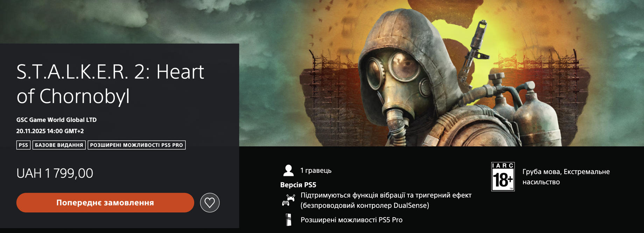Click the Версія PS5 heading

coord(298,185)
